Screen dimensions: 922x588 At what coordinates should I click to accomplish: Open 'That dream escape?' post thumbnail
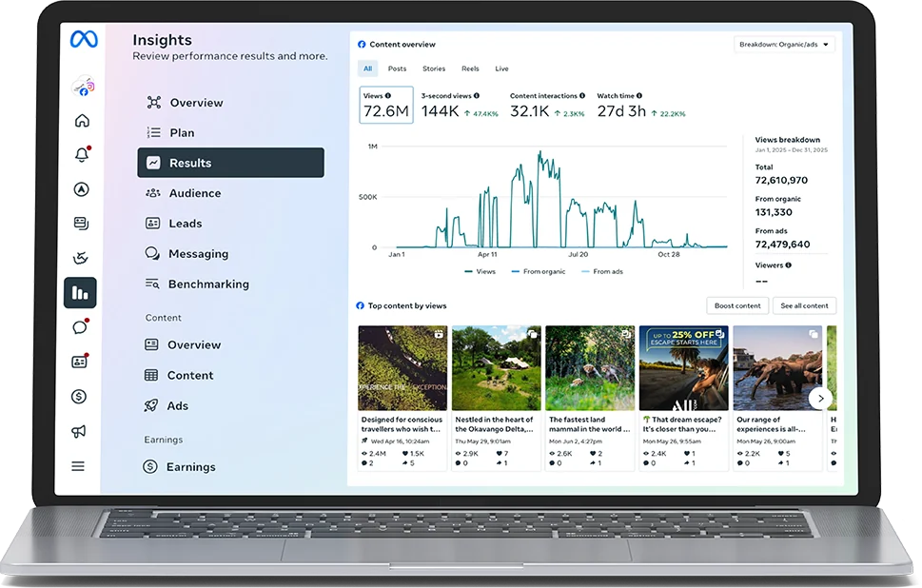pyautogui.click(x=684, y=368)
